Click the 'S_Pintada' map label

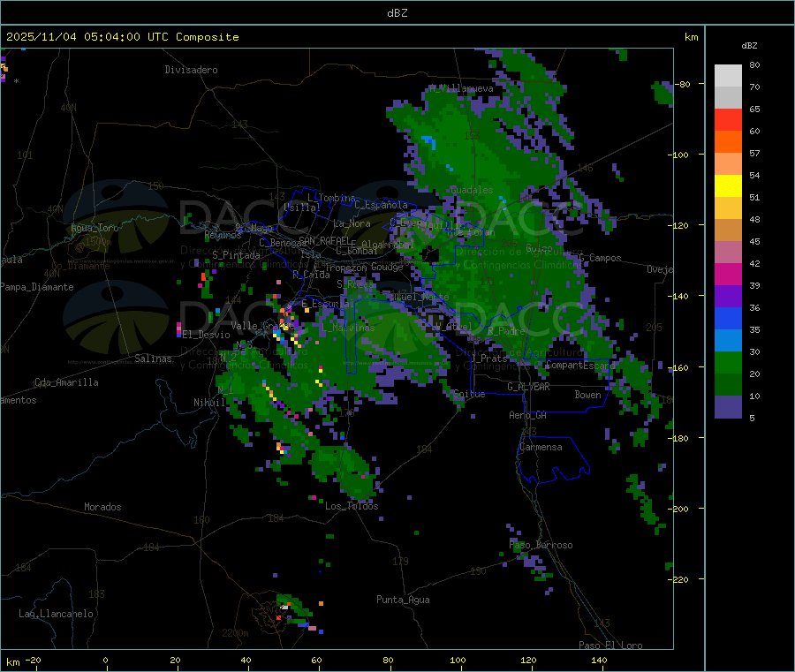point(236,255)
